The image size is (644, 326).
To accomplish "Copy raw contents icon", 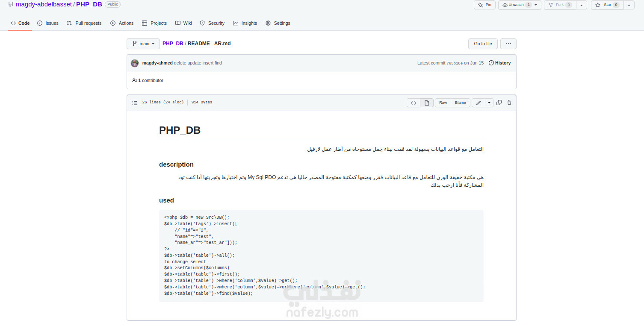I will (x=499, y=103).
